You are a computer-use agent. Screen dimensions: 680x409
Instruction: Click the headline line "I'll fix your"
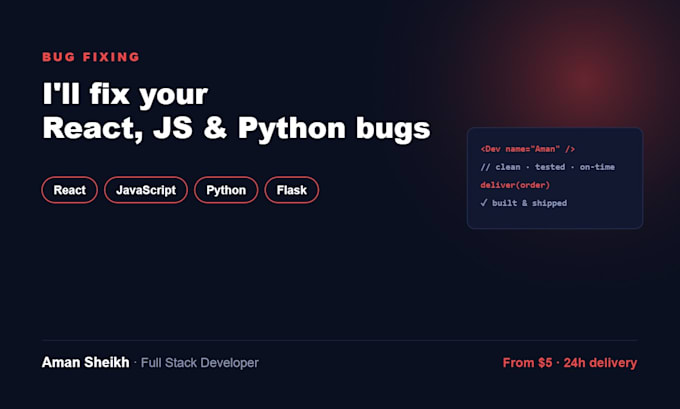[x=125, y=95]
